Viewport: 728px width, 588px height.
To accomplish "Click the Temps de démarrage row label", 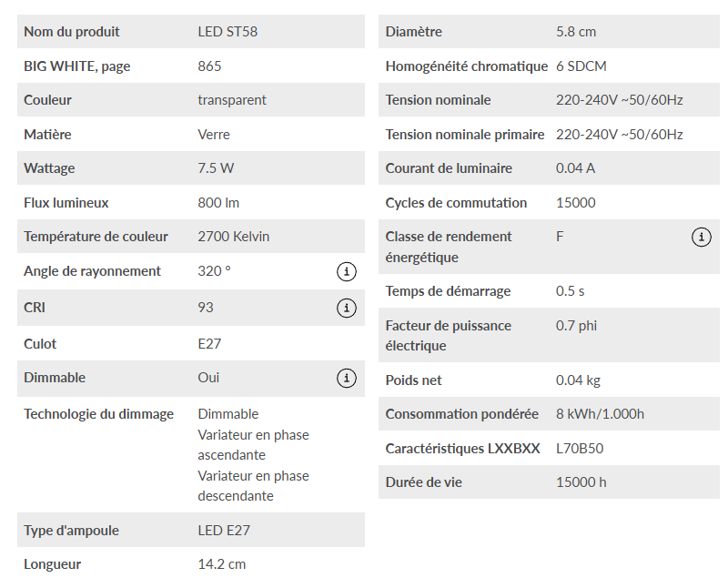I will click(x=448, y=291).
